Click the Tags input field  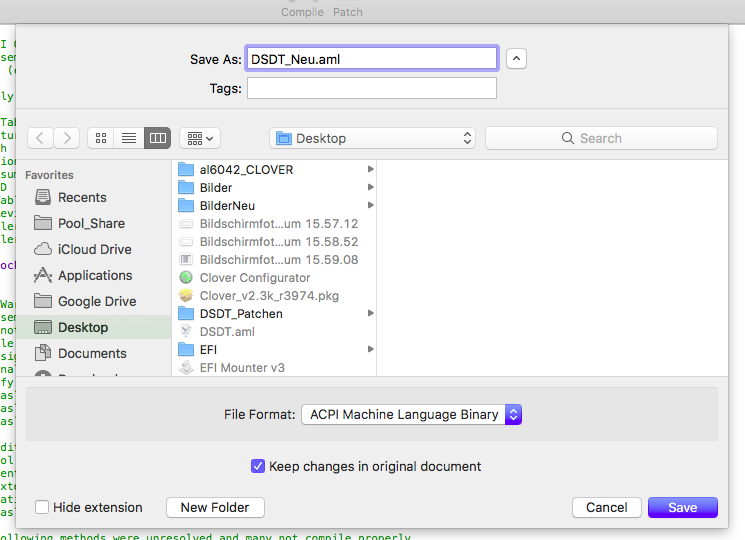click(x=372, y=89)
